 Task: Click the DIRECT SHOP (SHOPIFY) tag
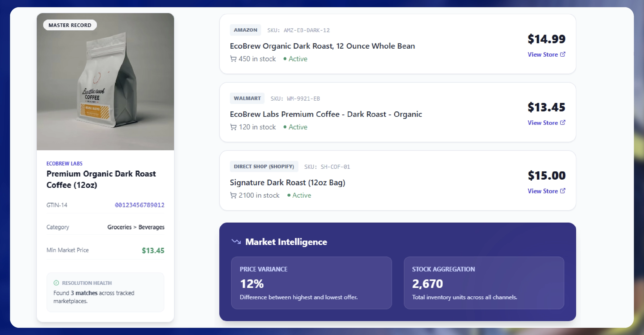264,166
